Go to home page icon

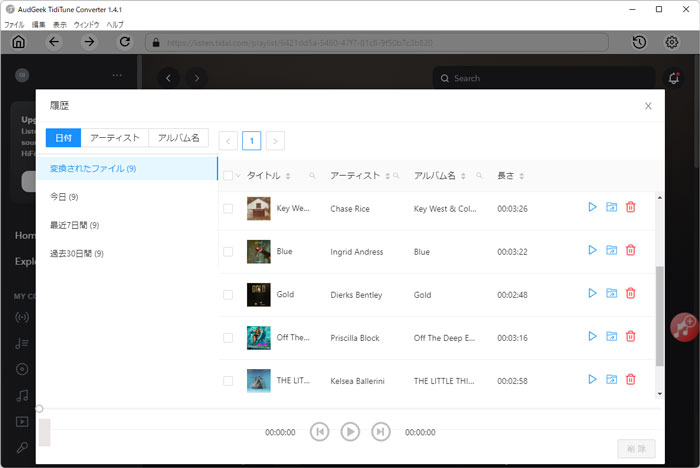tap(18, 42)
